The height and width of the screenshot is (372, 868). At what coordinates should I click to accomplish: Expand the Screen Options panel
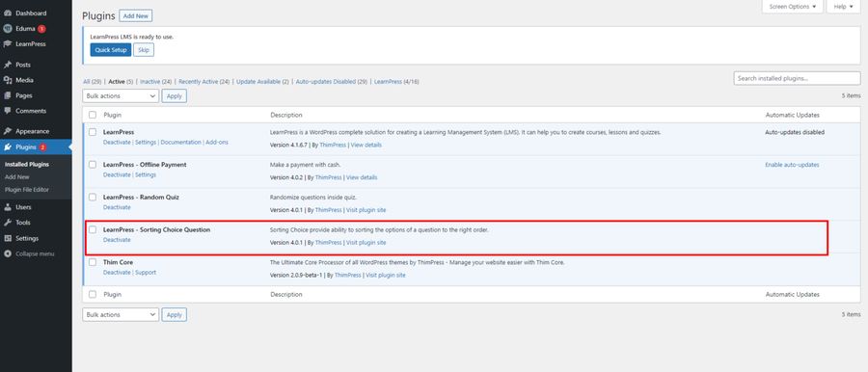(x=793, y=7)
